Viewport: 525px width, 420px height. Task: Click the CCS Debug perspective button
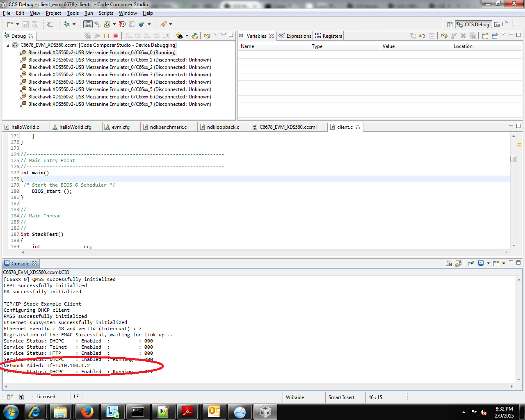pos(473,25)
